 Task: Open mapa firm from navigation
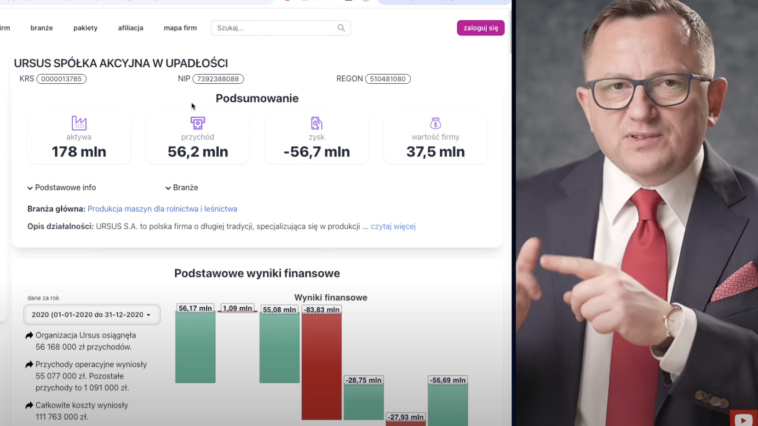[180, 28]
